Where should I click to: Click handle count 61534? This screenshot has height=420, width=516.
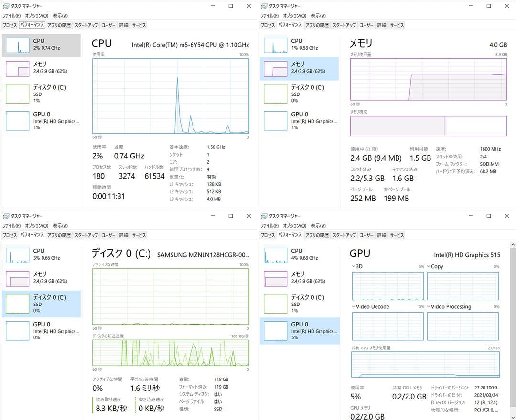tap(154, 176)
